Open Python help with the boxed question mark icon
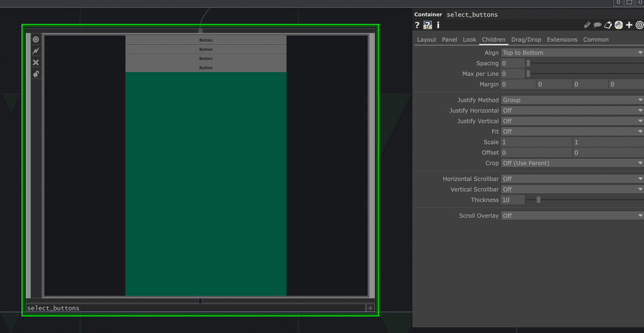Screen dimensions: 644x333 click(428, 25)
